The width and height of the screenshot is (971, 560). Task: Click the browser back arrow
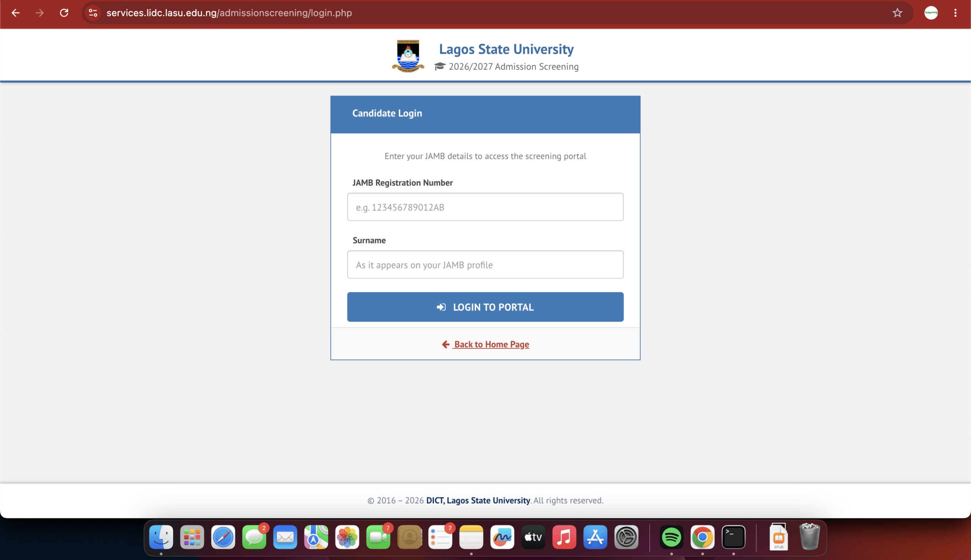pyautogui.click(x=16, y=13)
